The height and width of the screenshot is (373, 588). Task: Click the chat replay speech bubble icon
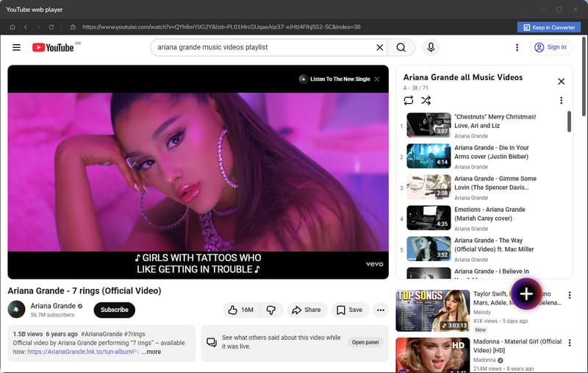212,342
